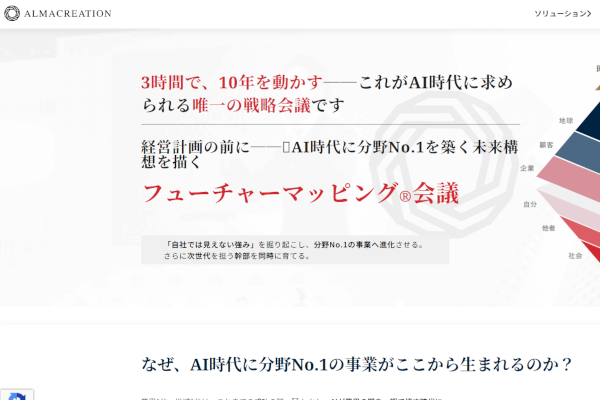Click subheading 経営計画の前に
Image resolution: width=600 pixels, height=400 pixels.
pos(195,147)
